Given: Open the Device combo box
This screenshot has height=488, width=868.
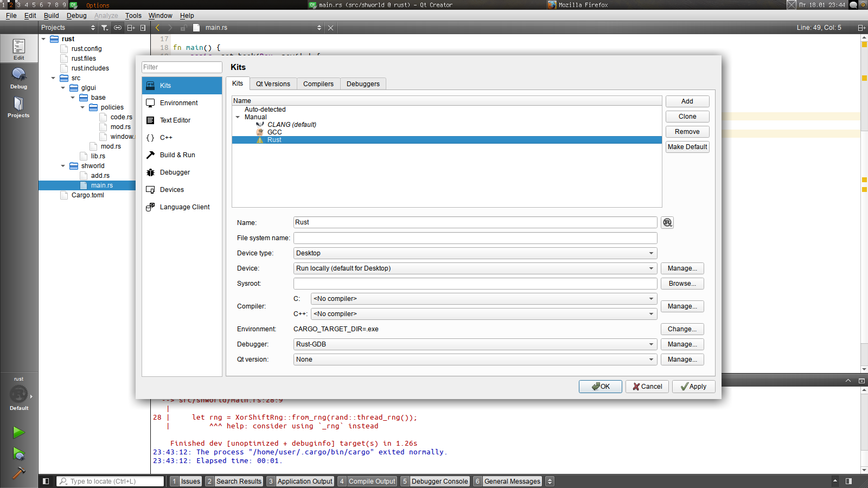Looking at the screenshot, I should [x=475, y=268].
